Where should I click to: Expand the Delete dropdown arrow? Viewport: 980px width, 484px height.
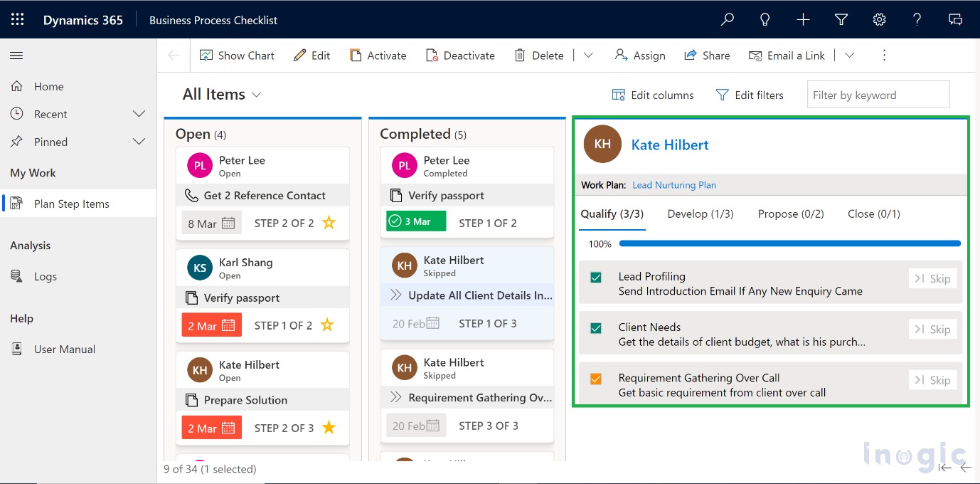tap(588, 56)
